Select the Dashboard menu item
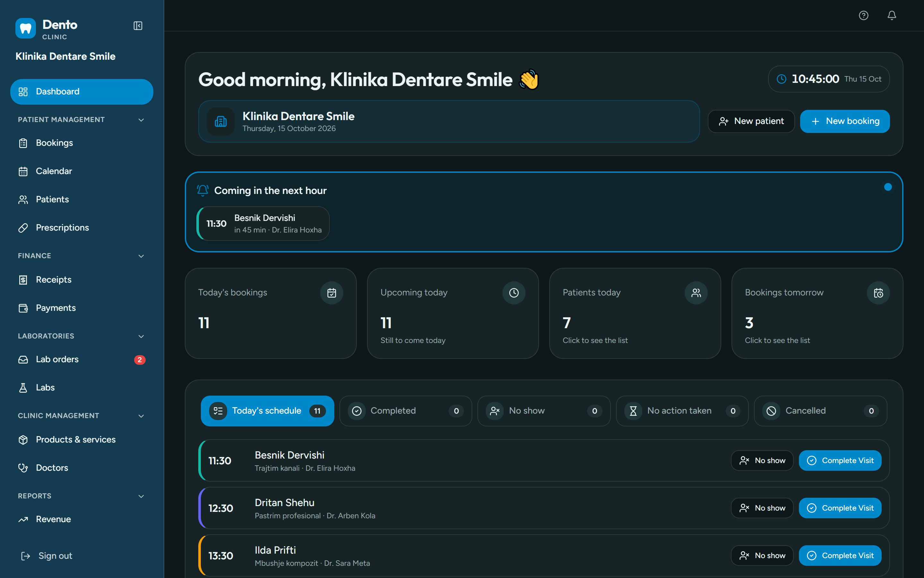 pyautogui.click(x=82, y=92)
